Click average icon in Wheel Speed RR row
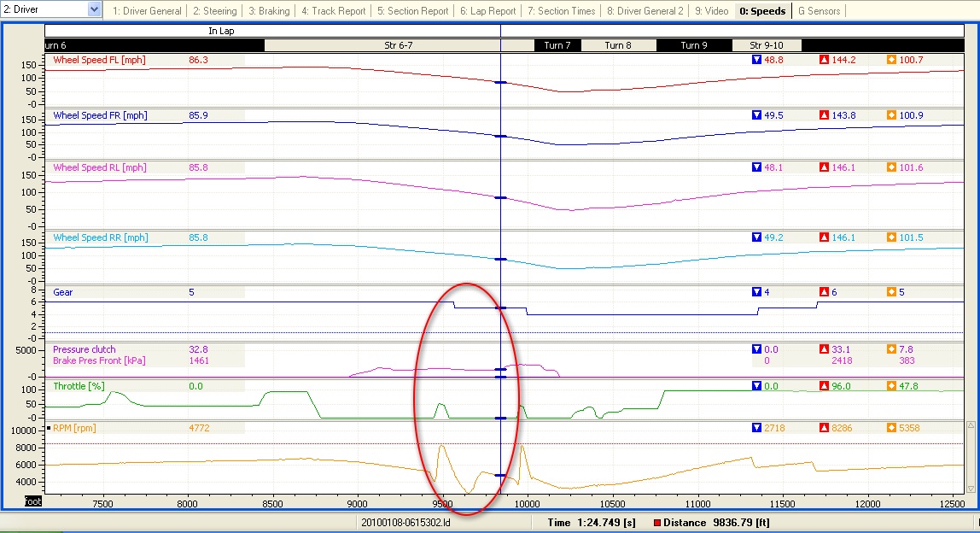 pos(891,237)
